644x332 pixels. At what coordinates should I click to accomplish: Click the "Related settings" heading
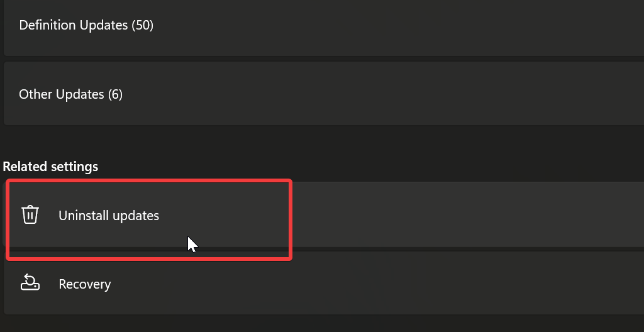(50, 167)
